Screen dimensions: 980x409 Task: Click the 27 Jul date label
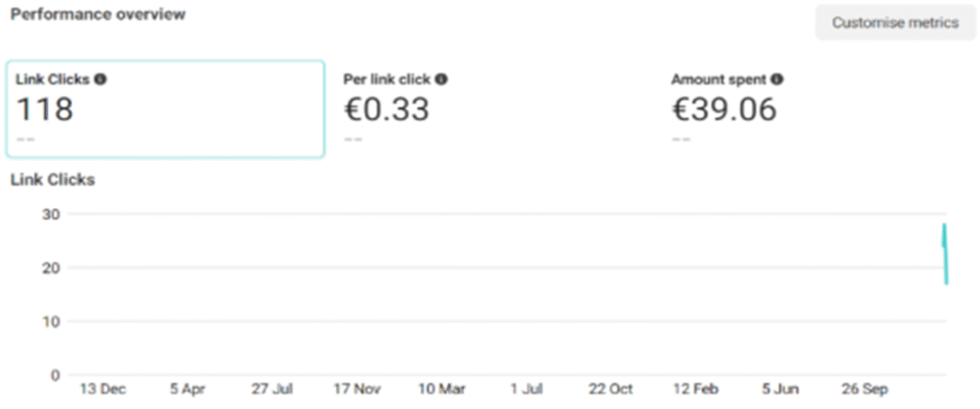[273, 389]
